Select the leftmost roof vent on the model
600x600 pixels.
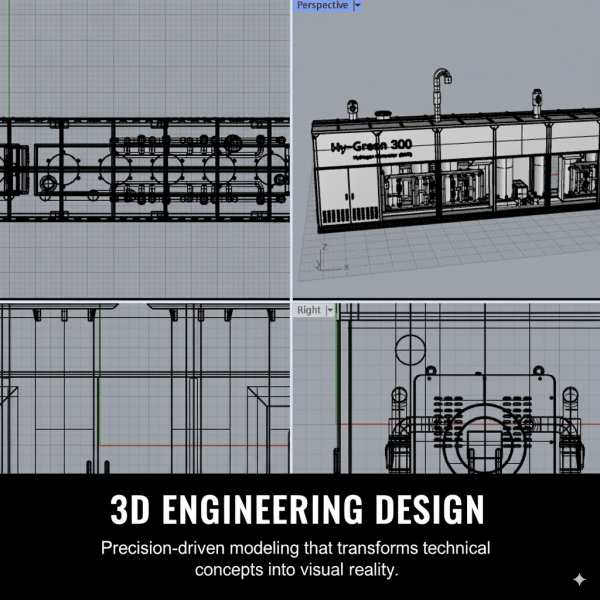[351, 105]
